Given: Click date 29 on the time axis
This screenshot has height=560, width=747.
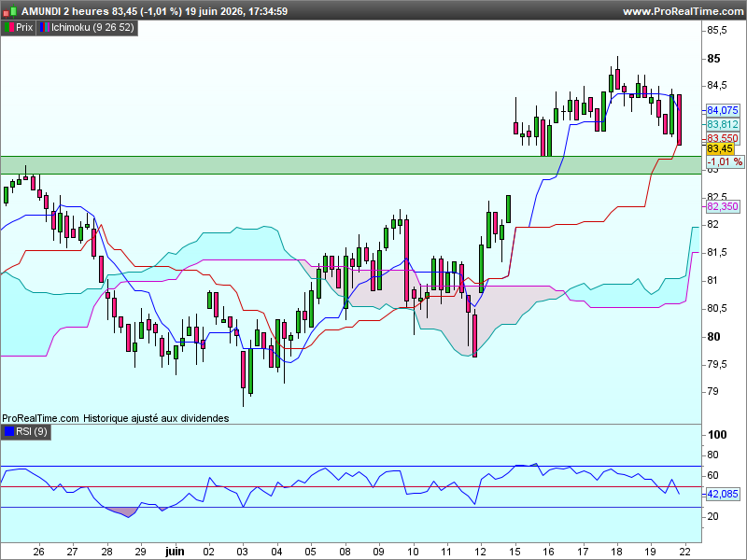Looking at the screenshot, I should click(x=140, y=552).
